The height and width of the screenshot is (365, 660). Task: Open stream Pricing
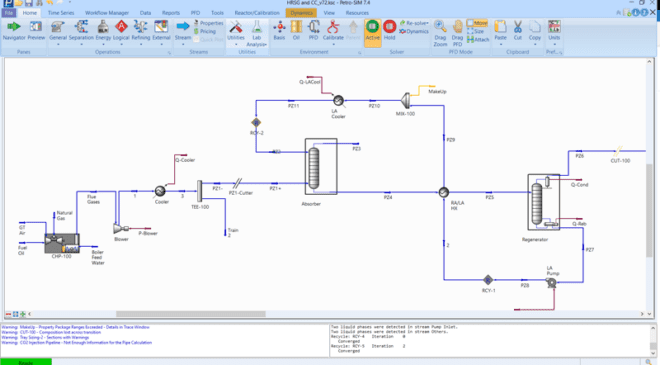(205, 31)
